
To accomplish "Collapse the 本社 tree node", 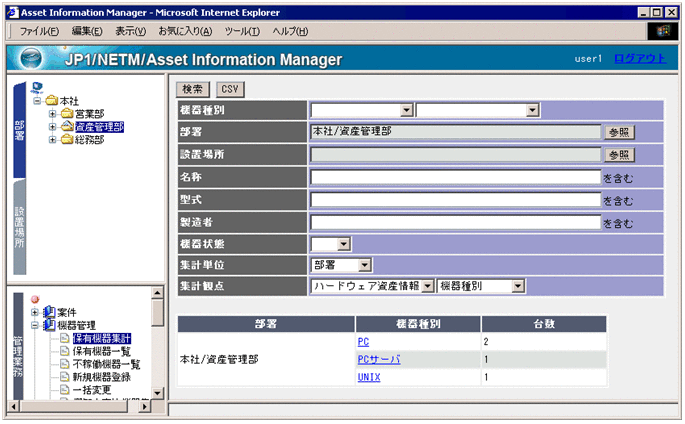I will (38, 101).
